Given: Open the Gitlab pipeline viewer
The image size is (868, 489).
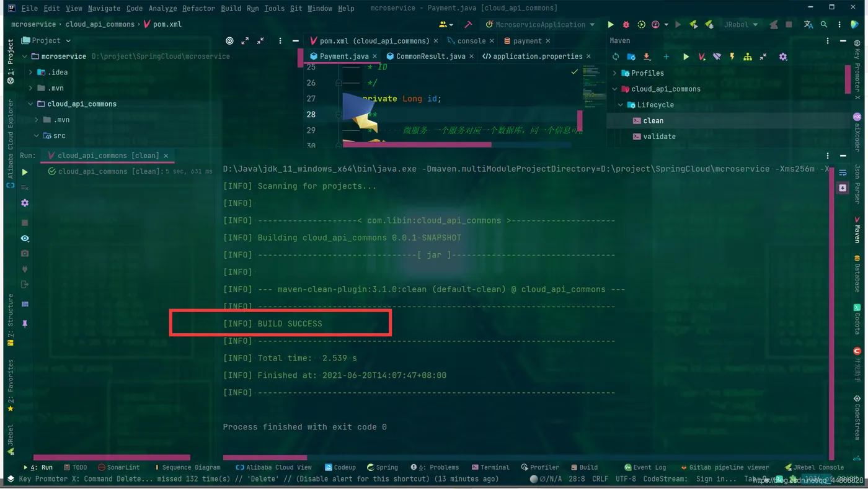Looking at the screenshot, I should coord(725,467).
